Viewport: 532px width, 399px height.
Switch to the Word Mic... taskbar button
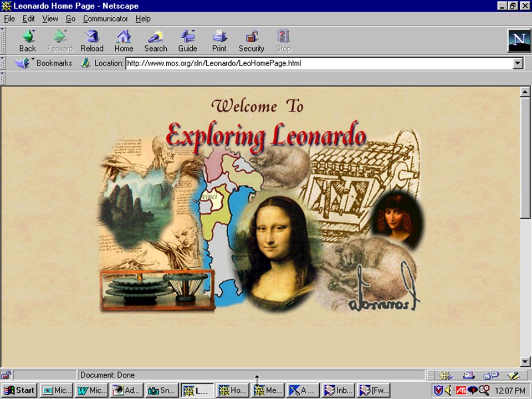(91, 391)
